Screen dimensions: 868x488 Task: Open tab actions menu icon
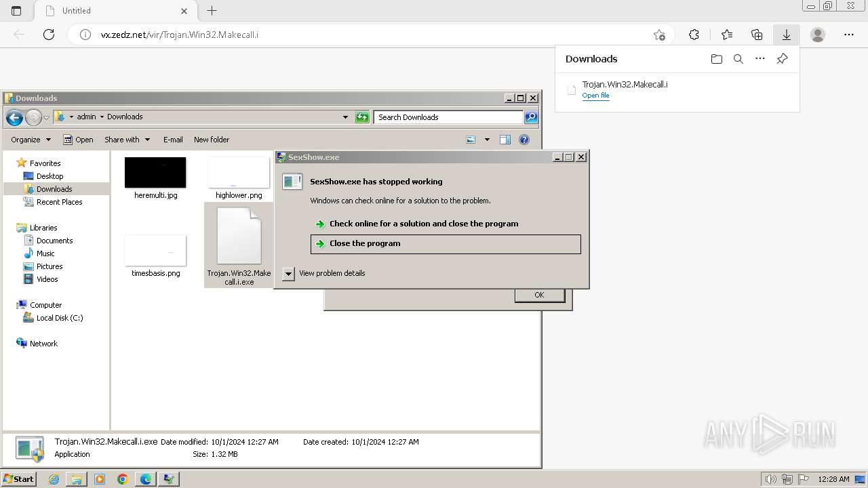(16, 11)
